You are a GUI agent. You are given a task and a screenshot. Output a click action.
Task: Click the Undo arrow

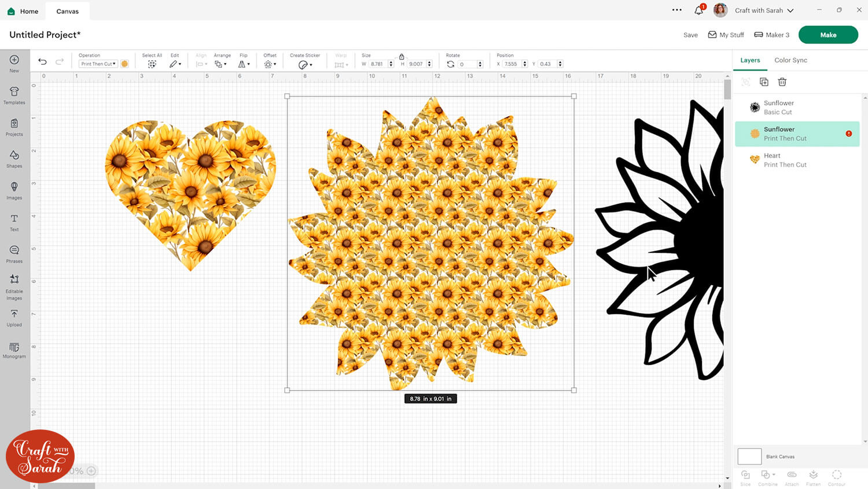pyautogui.click(x=42, y=61)
